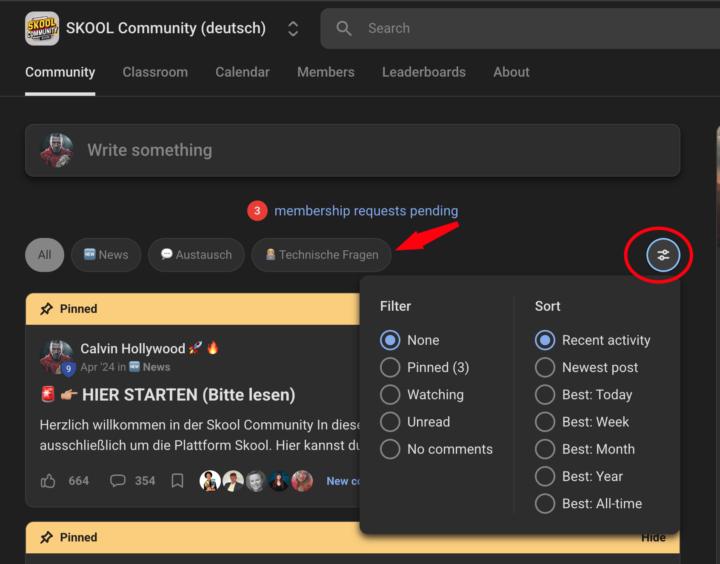Screen dimensions: 720x564
Task: Select the Unread filter option
Action: [390, 422]
